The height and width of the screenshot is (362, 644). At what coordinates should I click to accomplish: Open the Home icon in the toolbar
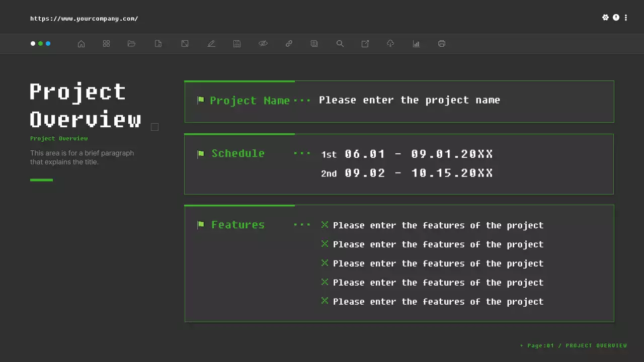coord(81,44)
